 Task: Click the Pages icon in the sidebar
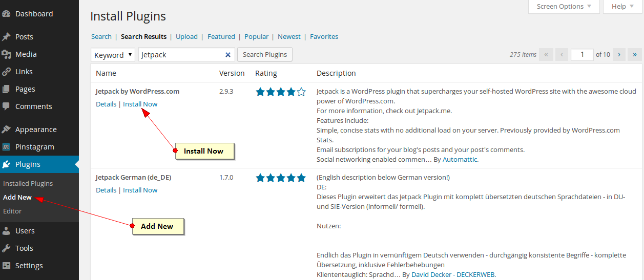[6, 89]
